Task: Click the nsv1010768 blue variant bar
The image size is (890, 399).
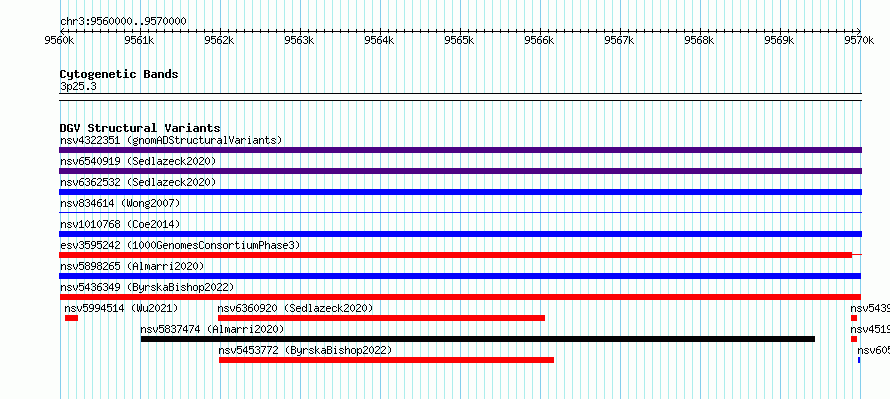Action: point(460,234)
